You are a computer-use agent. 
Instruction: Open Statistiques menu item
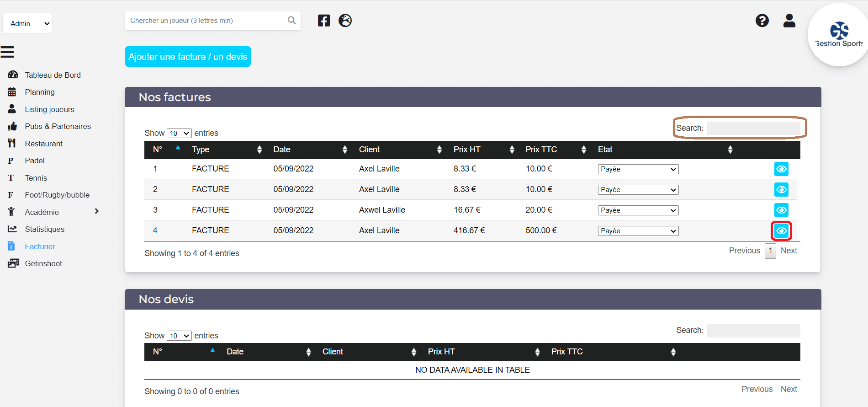pyautogui.click(x=44, y=229)
